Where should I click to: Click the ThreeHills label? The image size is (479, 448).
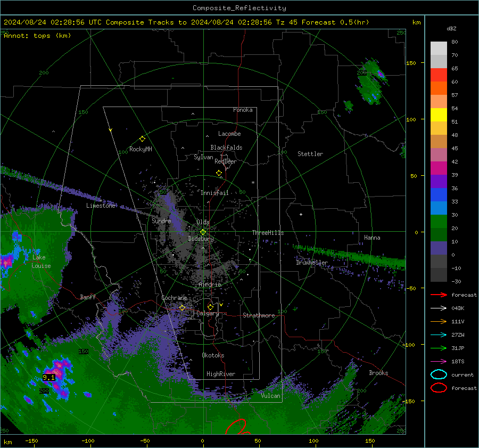[x=268, y=233]
